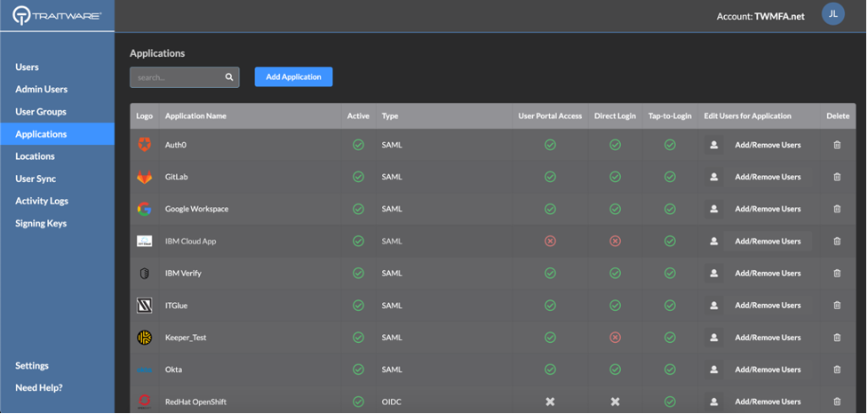
Task: Click the Auth0 logo icon
Action: click(x=145, y=145)
